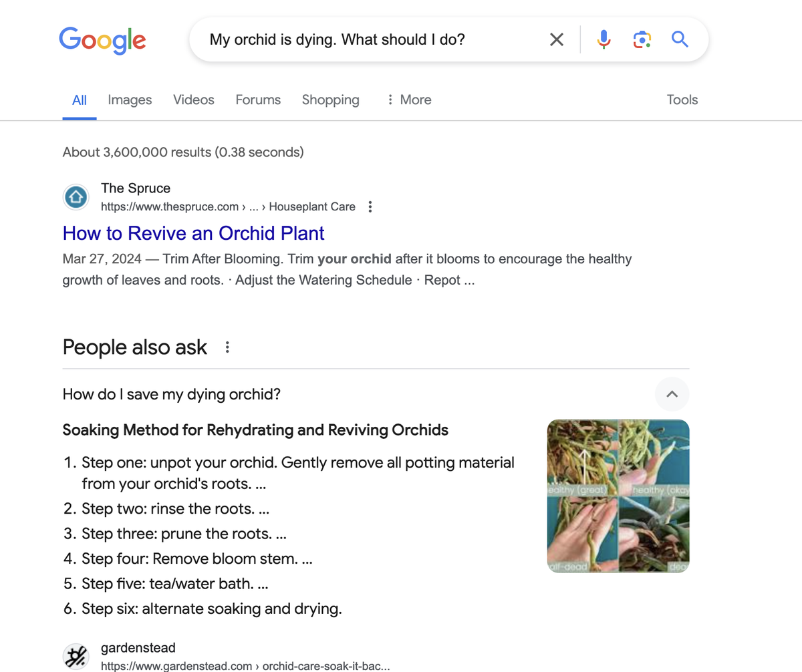
Task: Select the Forums tab
Action: [258, 100]
